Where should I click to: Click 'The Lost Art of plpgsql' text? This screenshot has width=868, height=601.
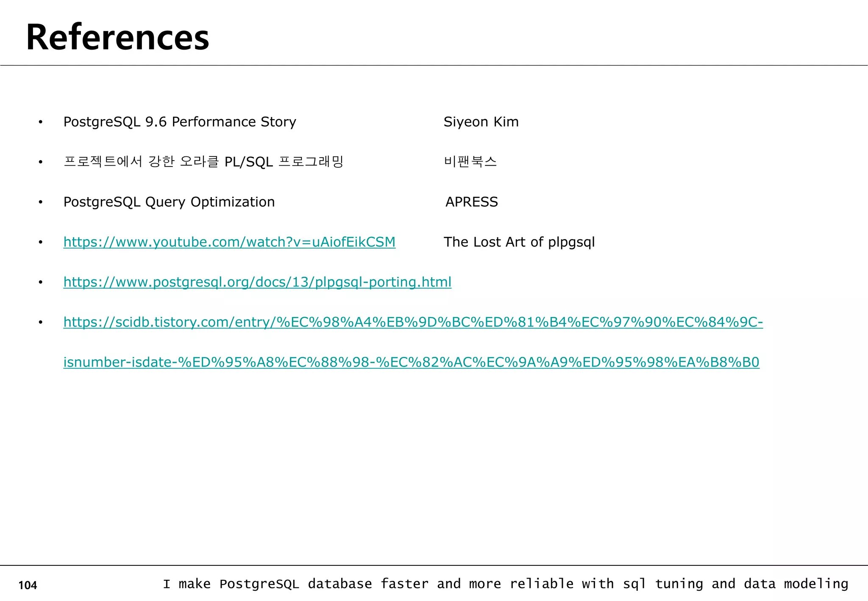coord(519,242)
